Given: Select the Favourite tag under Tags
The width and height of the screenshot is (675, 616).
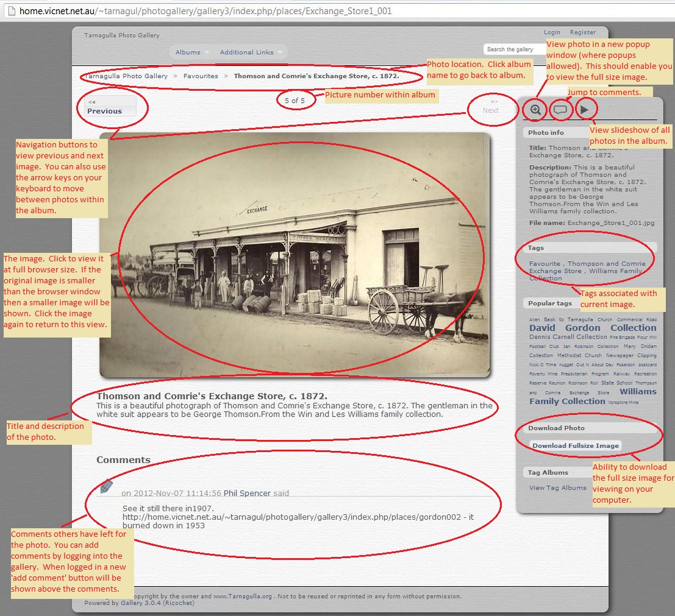Looking at the screenshot, I should (x=545, y=264).
